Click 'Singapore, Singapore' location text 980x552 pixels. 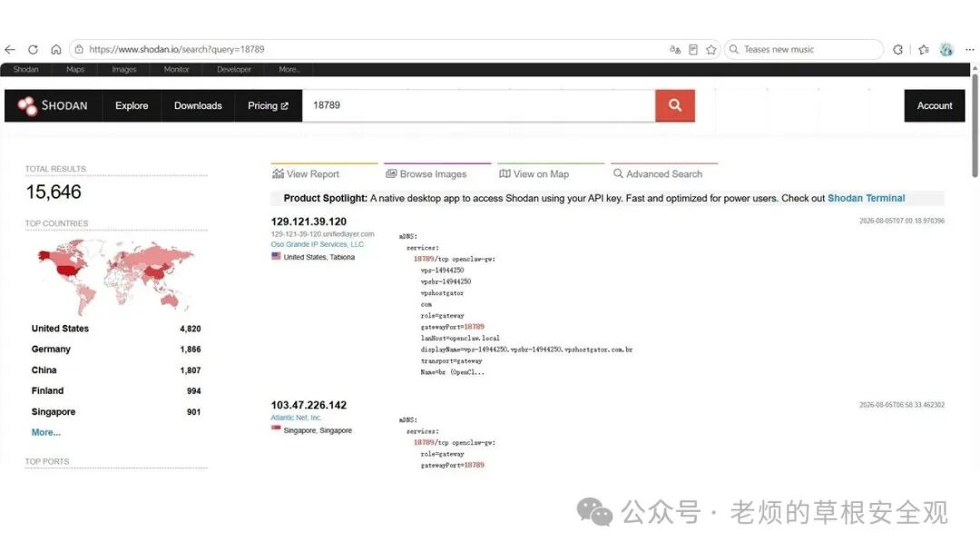(318, 430)
